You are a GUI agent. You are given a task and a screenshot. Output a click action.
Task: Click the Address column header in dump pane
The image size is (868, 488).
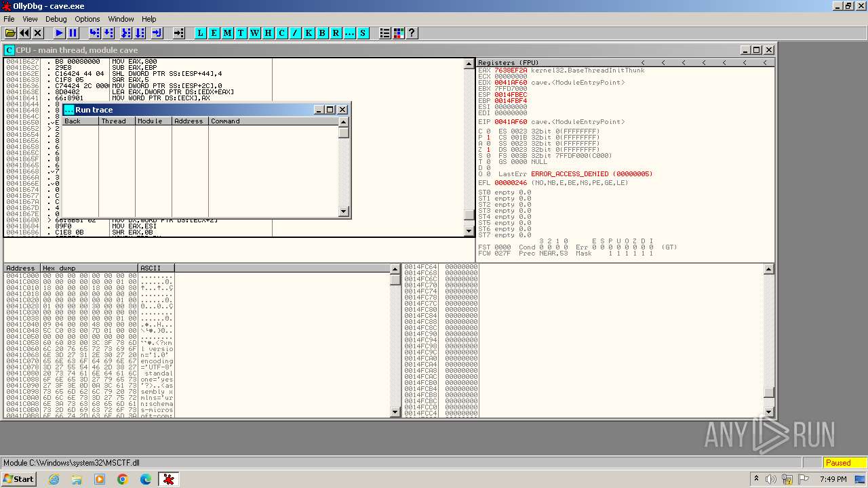pyautogui.click(x=22, y=268)
